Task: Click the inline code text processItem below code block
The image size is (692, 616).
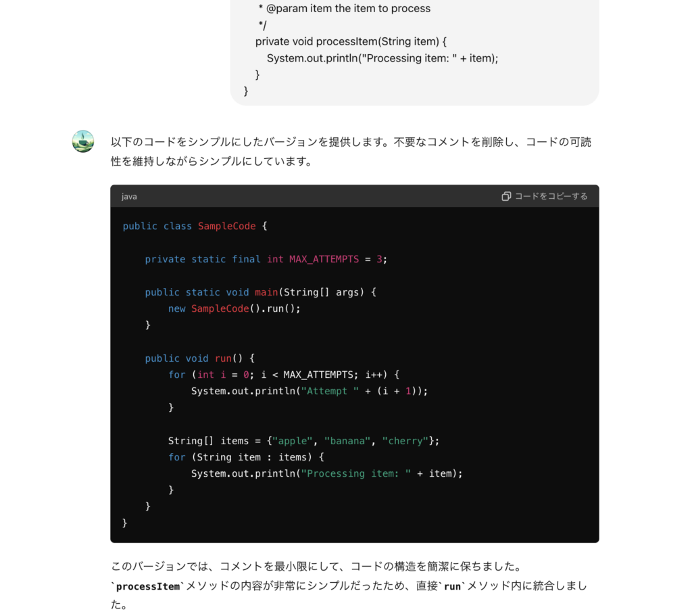Action: point(147,586)
